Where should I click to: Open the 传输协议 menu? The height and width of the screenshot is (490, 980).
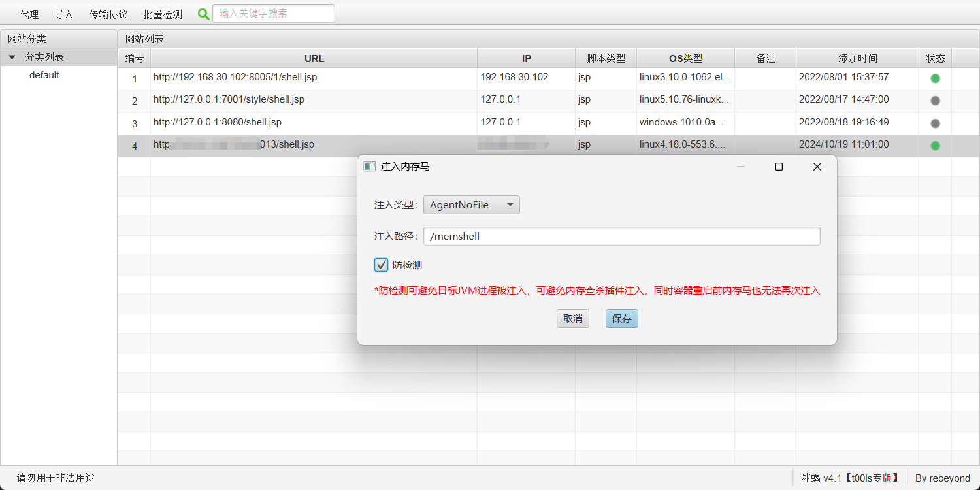(108, 14)
